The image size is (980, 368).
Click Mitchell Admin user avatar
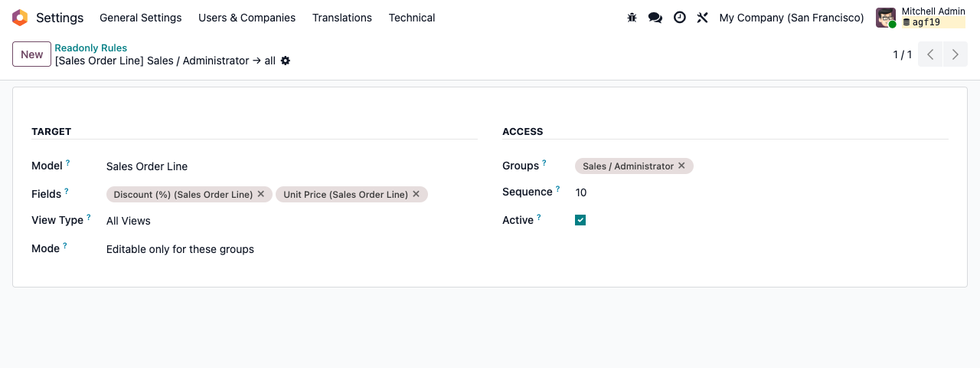(x=886, y=18)
